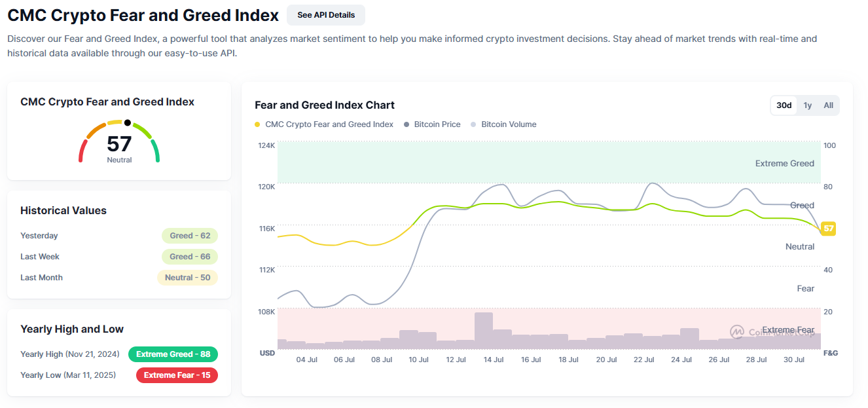Image resolution: width=868 pixels, height=408 pixels.
Task: Click the Neutral - 50 last month badge
Action: 187,278
